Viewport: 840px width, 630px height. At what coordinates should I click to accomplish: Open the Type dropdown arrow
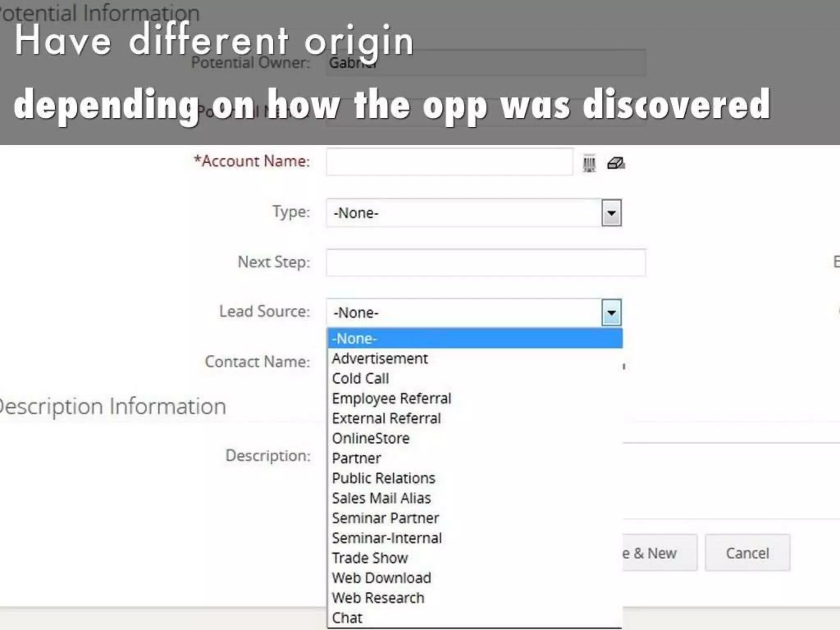coord(611,213)
